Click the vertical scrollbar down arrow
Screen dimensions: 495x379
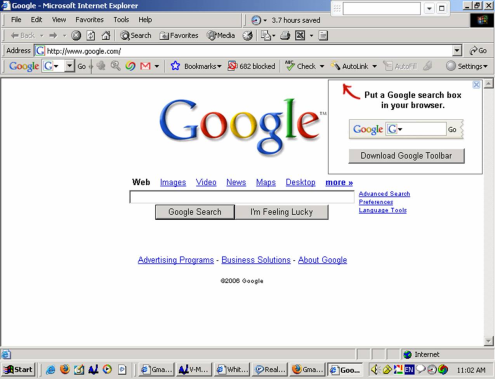(x=489, y=341)
